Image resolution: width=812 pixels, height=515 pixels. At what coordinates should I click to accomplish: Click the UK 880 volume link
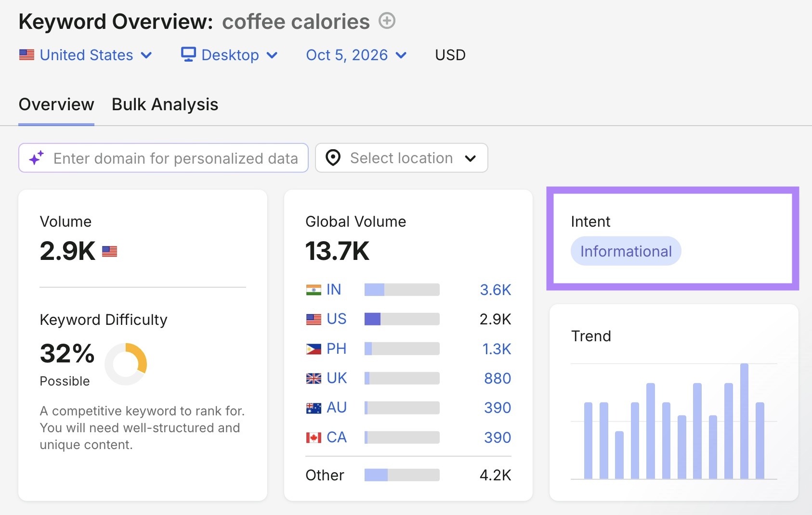498,378
